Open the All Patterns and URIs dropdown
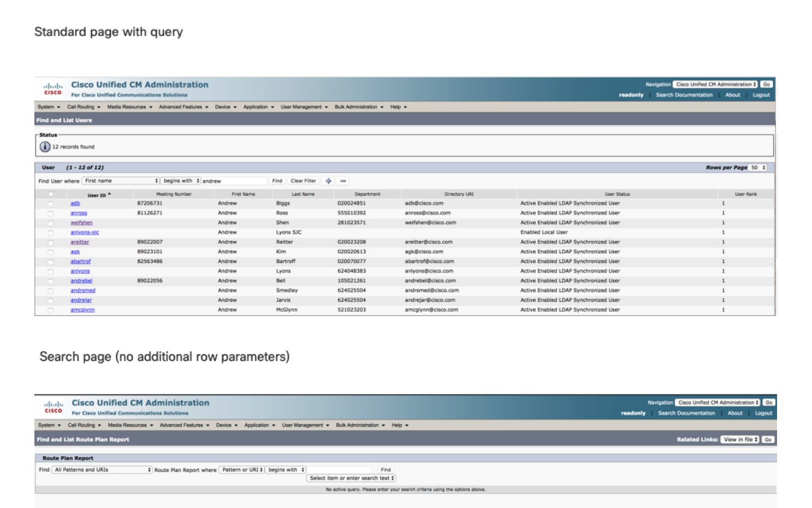The image size is (812, 508). pos(102,470)
